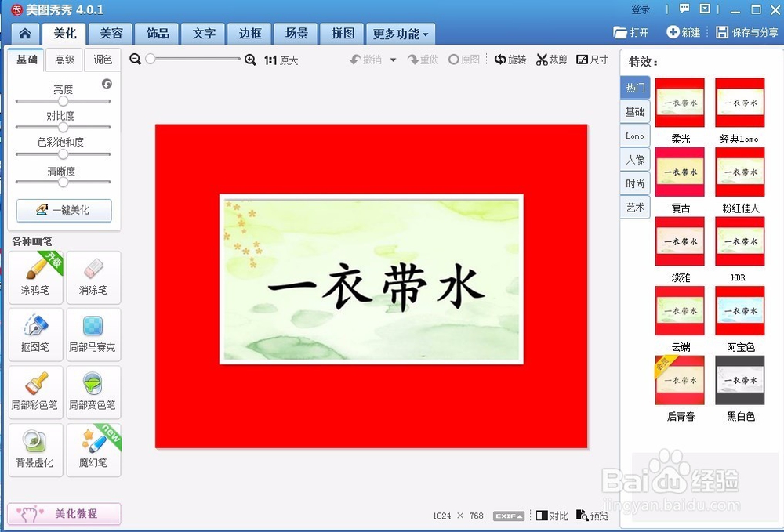This screenshot has height=532, width=784.
Task: Select the 魔幻笔 magic pen tool
Action: coord(93,449)
